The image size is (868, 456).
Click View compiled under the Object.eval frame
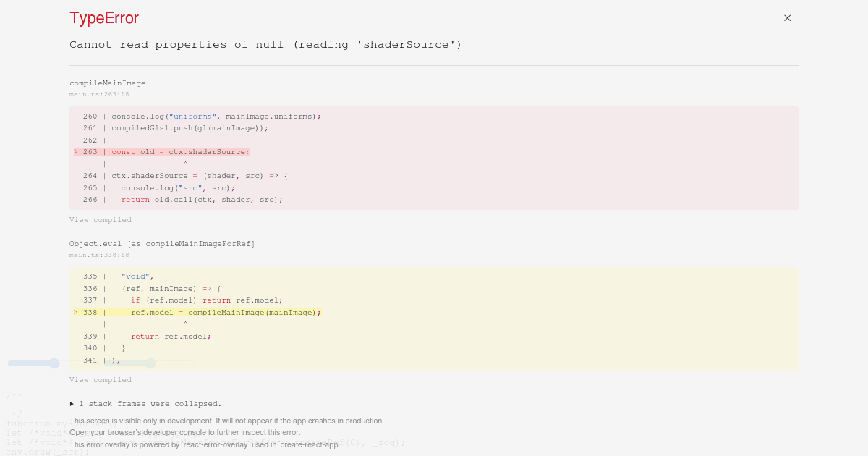(101, 379)
